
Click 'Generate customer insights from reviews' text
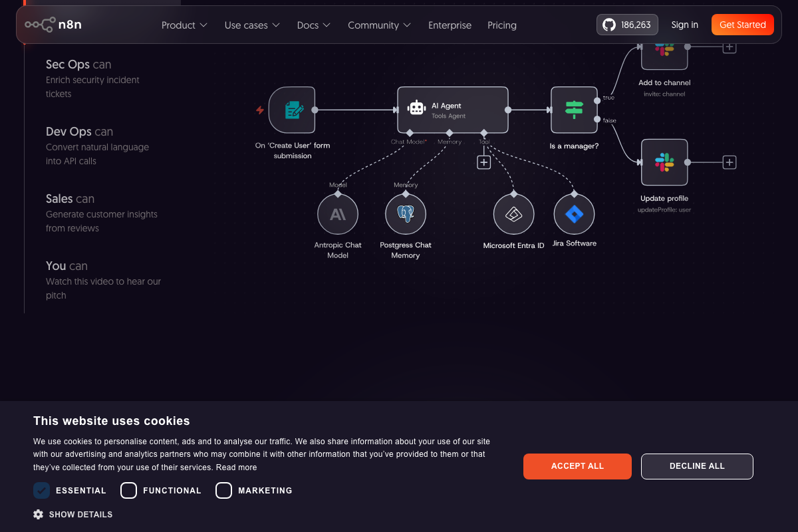pyautogui.click(x=102, y=221)
